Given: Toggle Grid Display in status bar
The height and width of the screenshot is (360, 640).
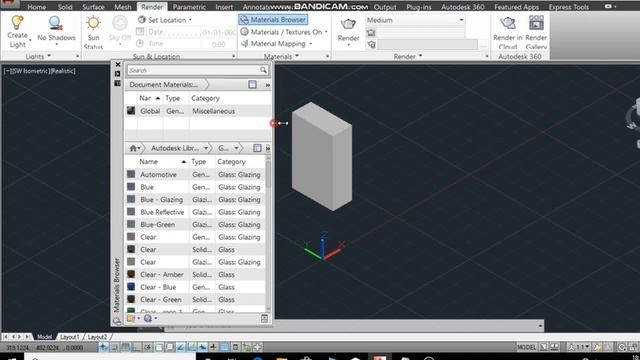Looking at the screenshot, I should (x=126, y=347).
